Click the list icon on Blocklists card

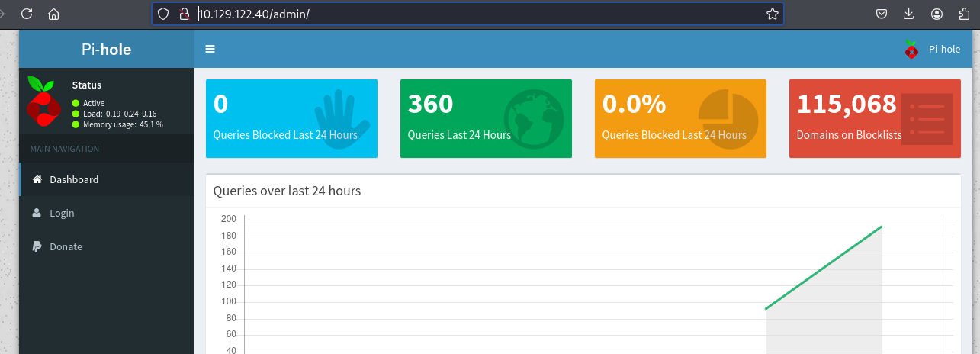(x=927, y=119)
